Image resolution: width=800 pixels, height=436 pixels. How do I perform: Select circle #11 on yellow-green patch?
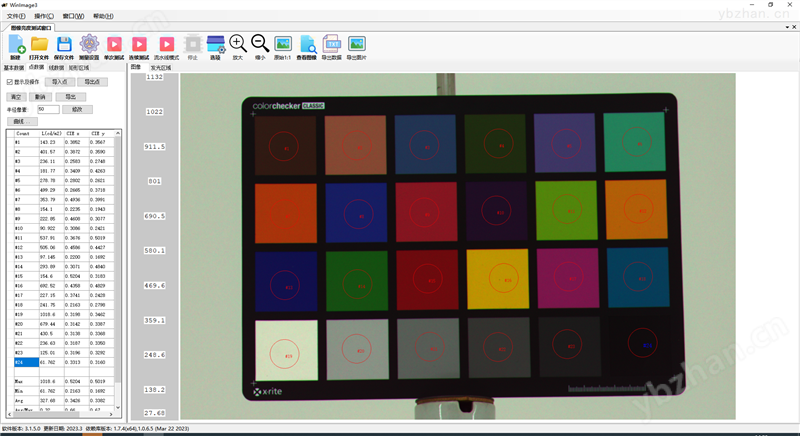coord(567,209)
